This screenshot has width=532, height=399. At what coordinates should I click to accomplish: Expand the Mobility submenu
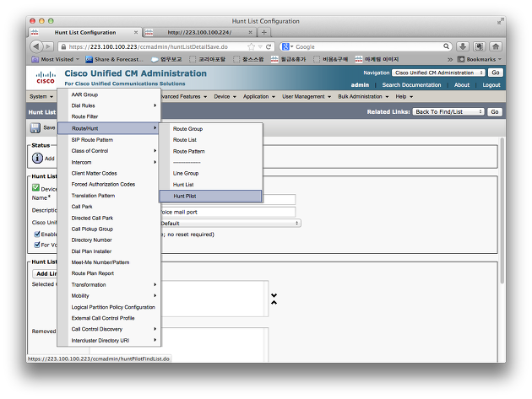pos(109,295)
